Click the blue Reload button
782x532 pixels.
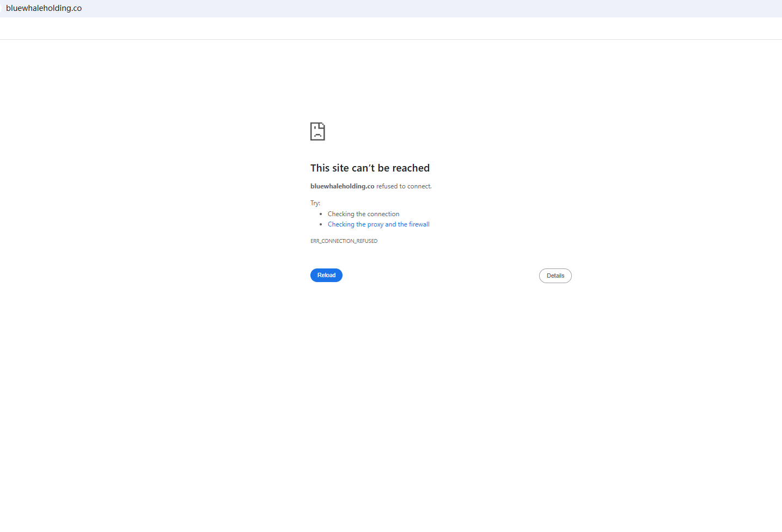[x=326, y=275]
